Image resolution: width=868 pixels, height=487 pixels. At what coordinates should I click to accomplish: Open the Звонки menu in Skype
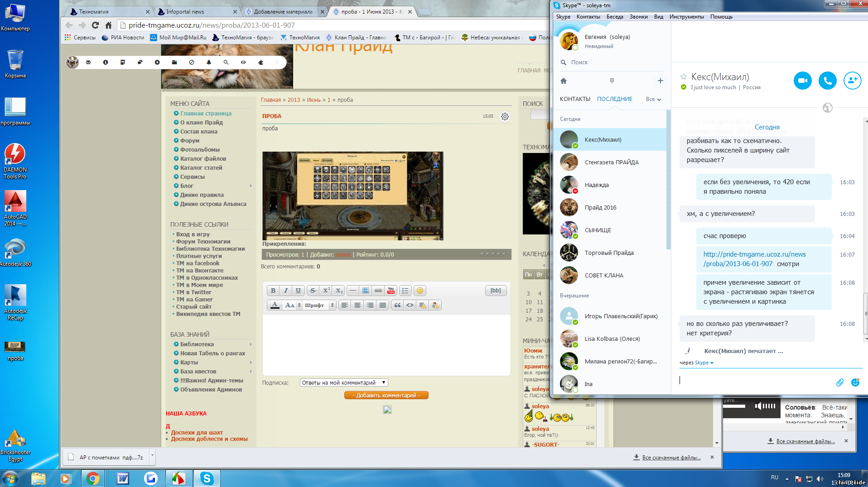click(638, 17)
